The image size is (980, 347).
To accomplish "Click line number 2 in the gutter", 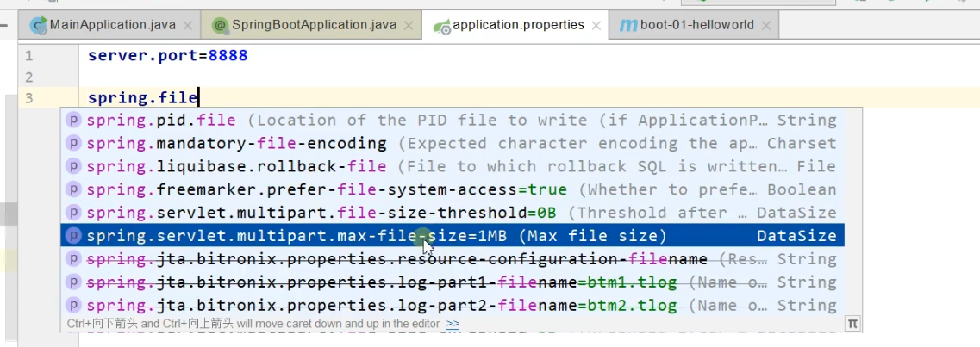I will (28, 77).
